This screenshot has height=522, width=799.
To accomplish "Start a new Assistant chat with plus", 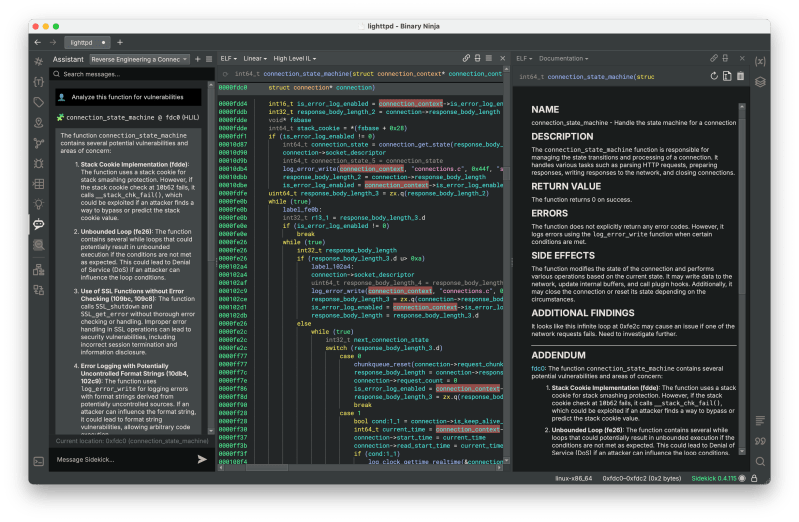I will (198, 60).
